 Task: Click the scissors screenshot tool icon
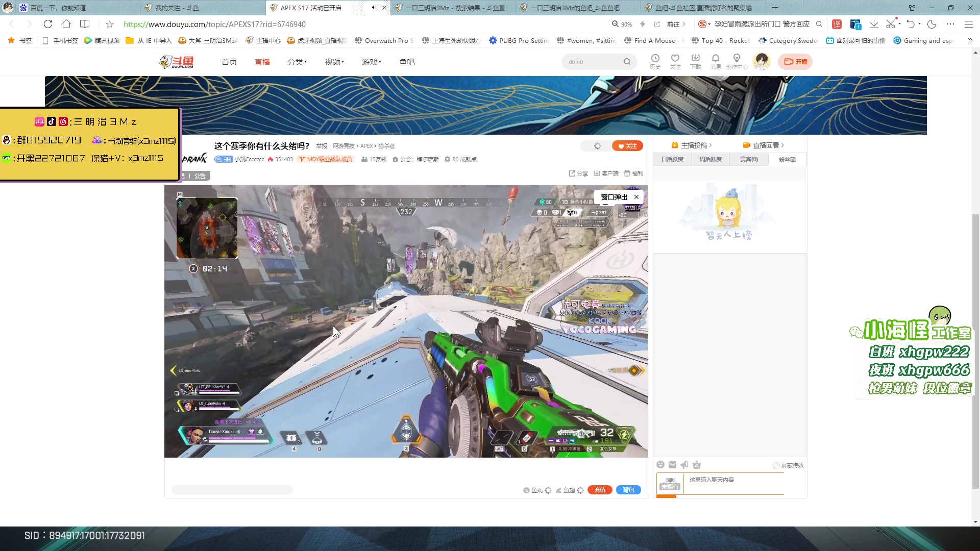coord(891,24)
